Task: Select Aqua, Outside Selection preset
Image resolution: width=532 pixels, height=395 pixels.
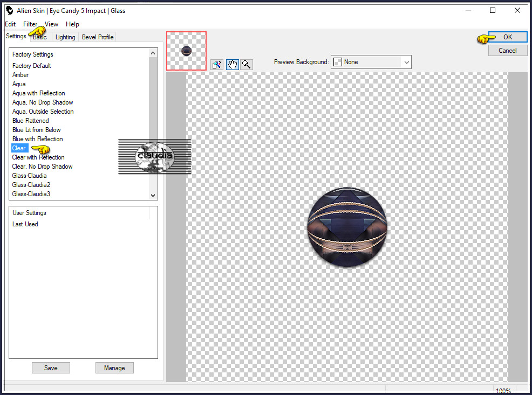Action: (43, 112)
